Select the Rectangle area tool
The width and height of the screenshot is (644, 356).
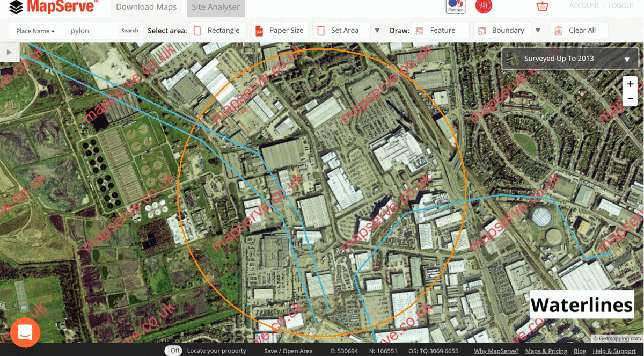click(218, 30)
